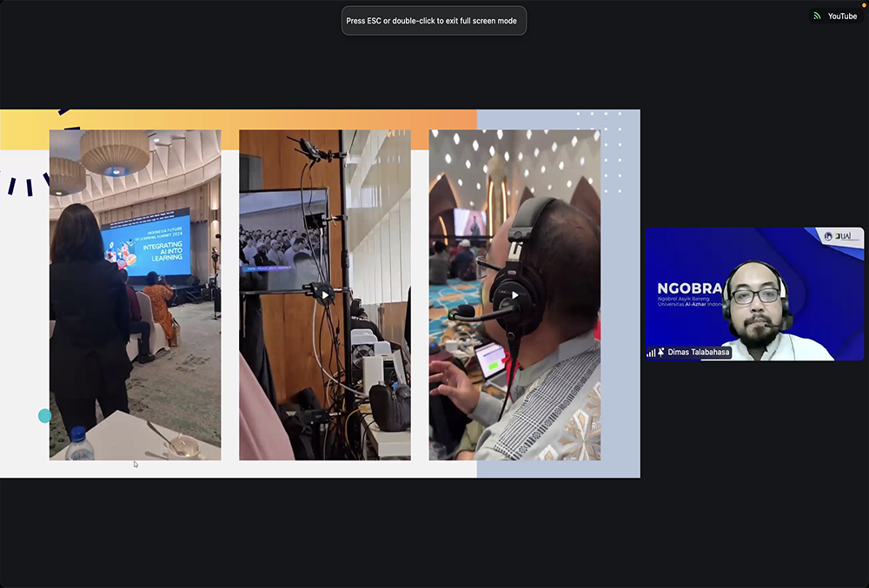Viewport: 869px width, 588px height.
Task: Click the orange recording indicator dot
Action: pos(864,5)
